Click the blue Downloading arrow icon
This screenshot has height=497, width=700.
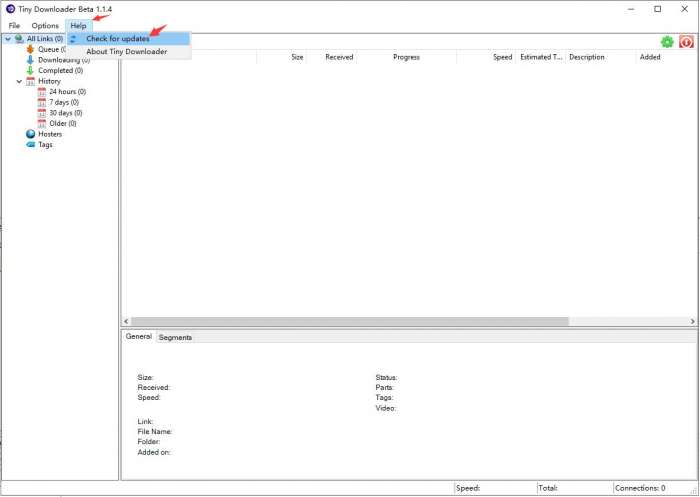[x=30, y=60]
